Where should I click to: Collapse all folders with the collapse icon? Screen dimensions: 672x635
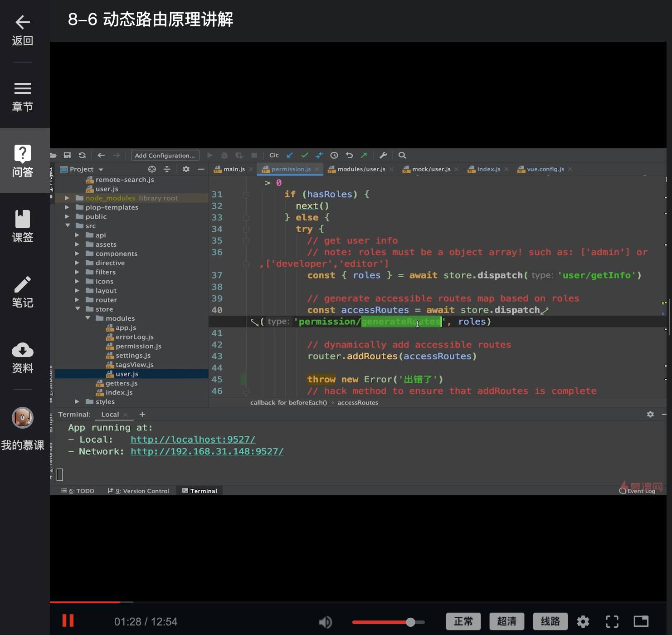click(167, 169)
